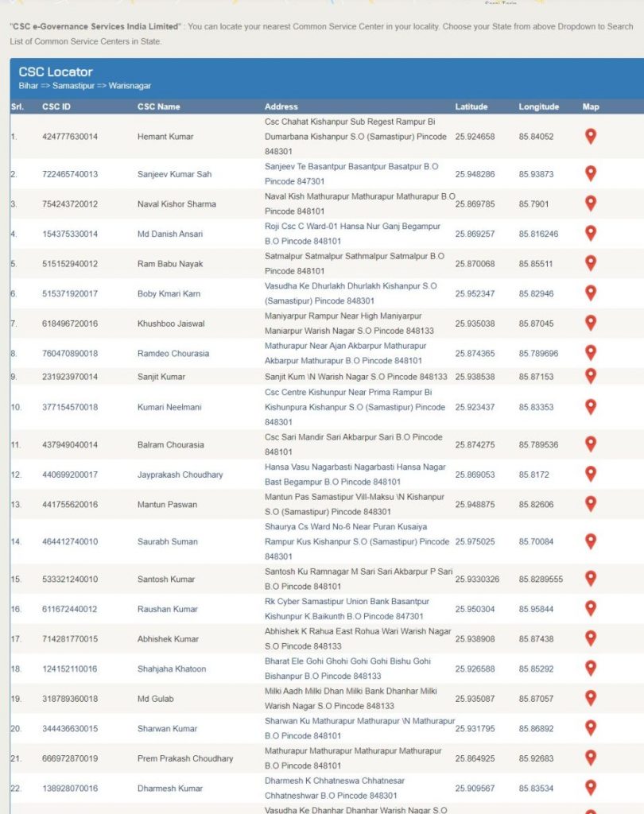Click map marker for Md Danish Ansari
Image resolution: width=644 pixels, height=814 pixels.
pyautogui.click(x=591, y=233)
